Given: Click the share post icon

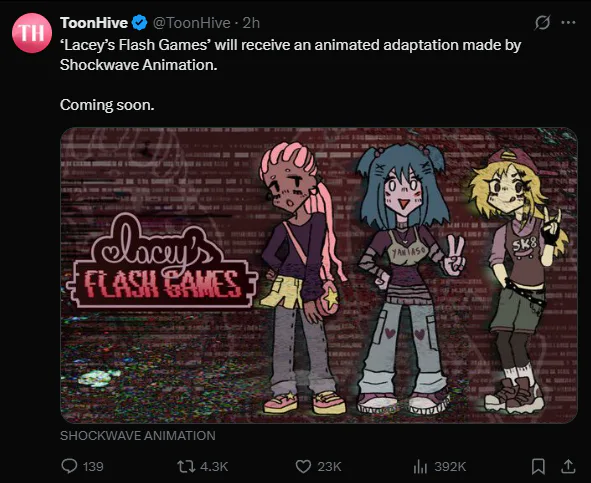Looking at the screenshot, I should point(568,466).
